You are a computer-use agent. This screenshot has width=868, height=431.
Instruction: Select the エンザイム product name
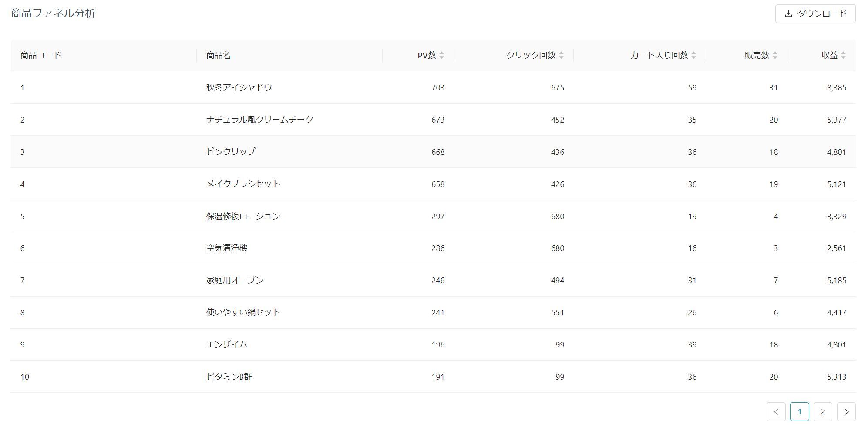(x=227, y=344)
